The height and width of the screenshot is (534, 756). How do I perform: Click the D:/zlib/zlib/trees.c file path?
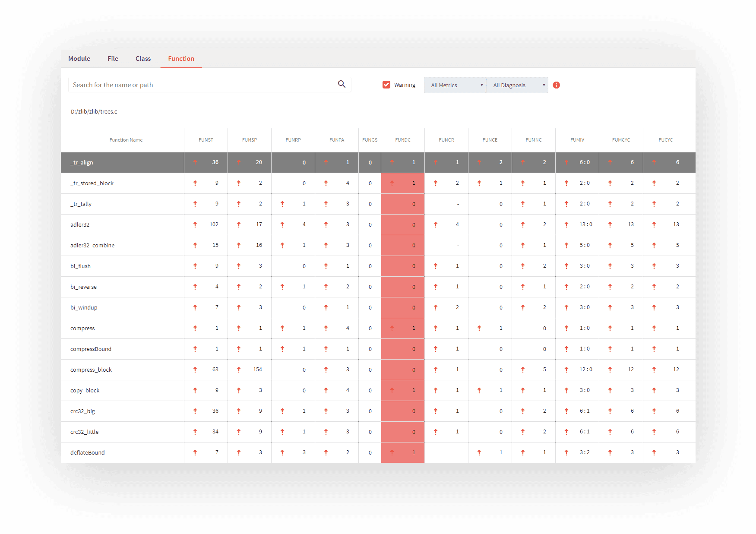pos(94,111)
